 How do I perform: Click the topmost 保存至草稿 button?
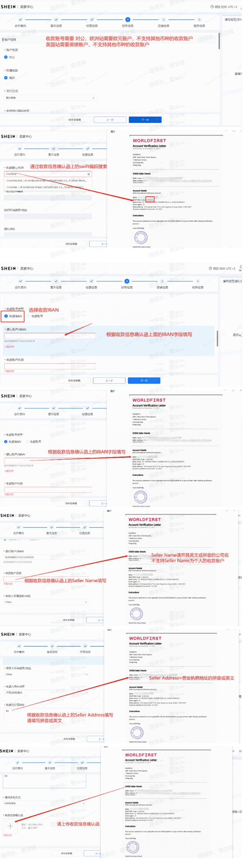(x=75, y=120)
